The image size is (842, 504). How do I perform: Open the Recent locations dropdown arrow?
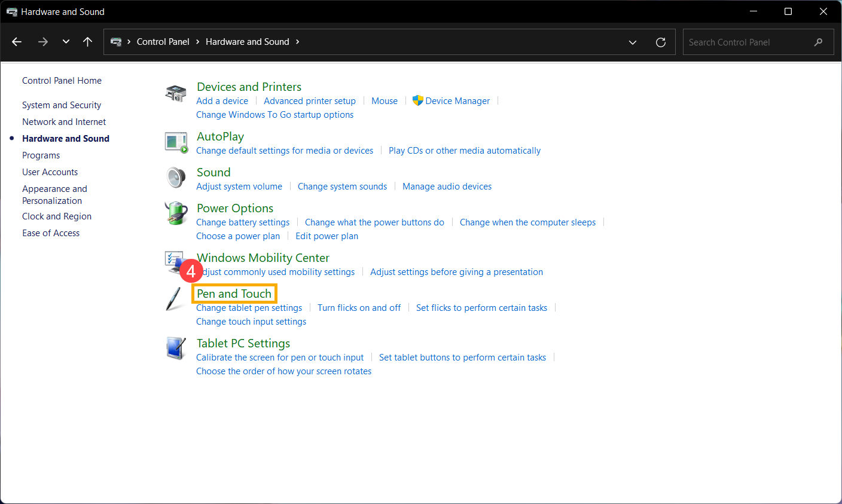(x=66, y=42)
